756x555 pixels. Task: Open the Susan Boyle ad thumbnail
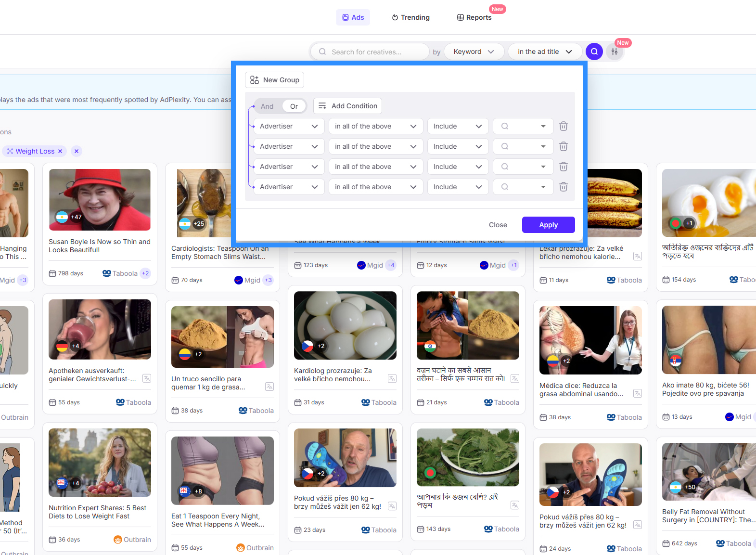click(x=100, y=200)
